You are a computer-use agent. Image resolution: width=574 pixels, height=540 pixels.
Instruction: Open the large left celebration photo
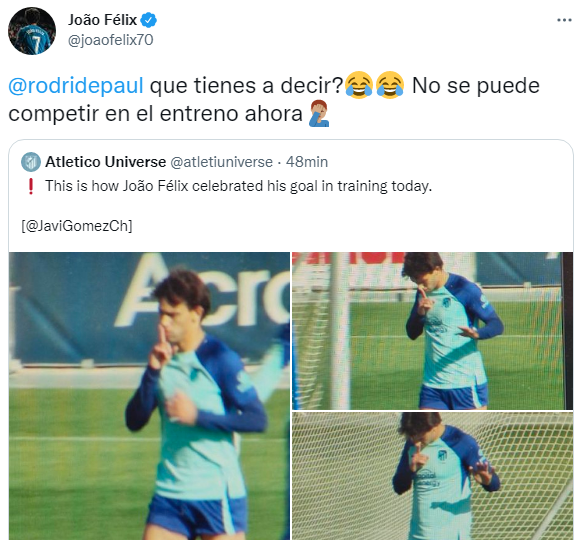click(149, 396)
